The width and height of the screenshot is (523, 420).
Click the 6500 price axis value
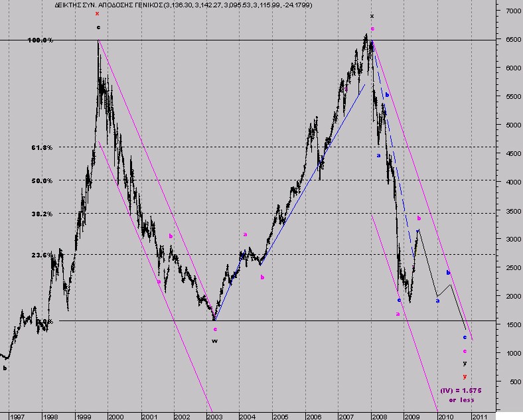[x=514, y=39]
